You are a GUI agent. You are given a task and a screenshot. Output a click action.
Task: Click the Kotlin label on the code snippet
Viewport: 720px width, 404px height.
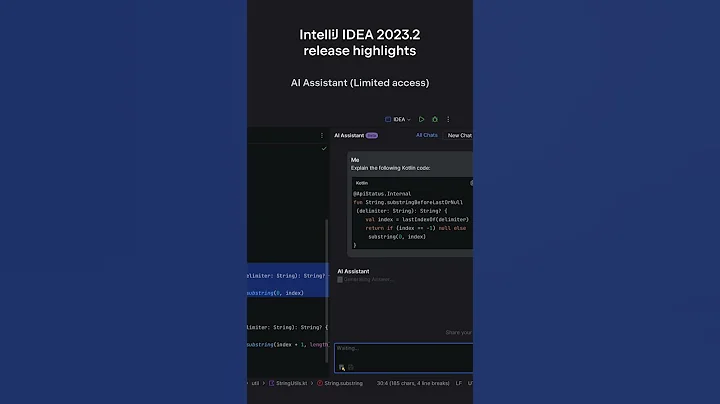pyautogui.click(x=362, y=183)
